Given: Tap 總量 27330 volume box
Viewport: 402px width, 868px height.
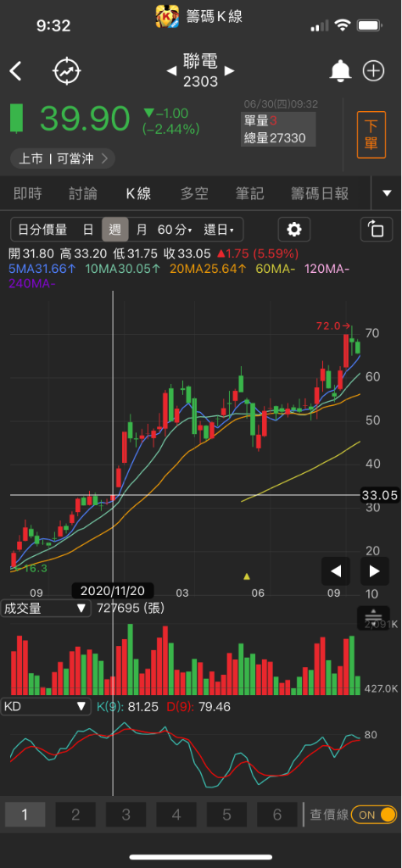Looking at the screenshot, I should pos(275,138).
